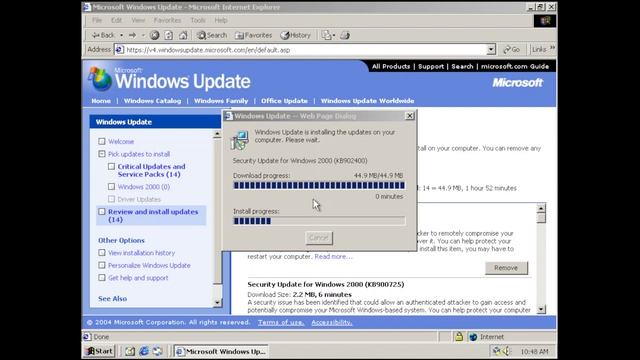Toggle Review and install updates box
This screenshot has height=360, width=640.
102,212
